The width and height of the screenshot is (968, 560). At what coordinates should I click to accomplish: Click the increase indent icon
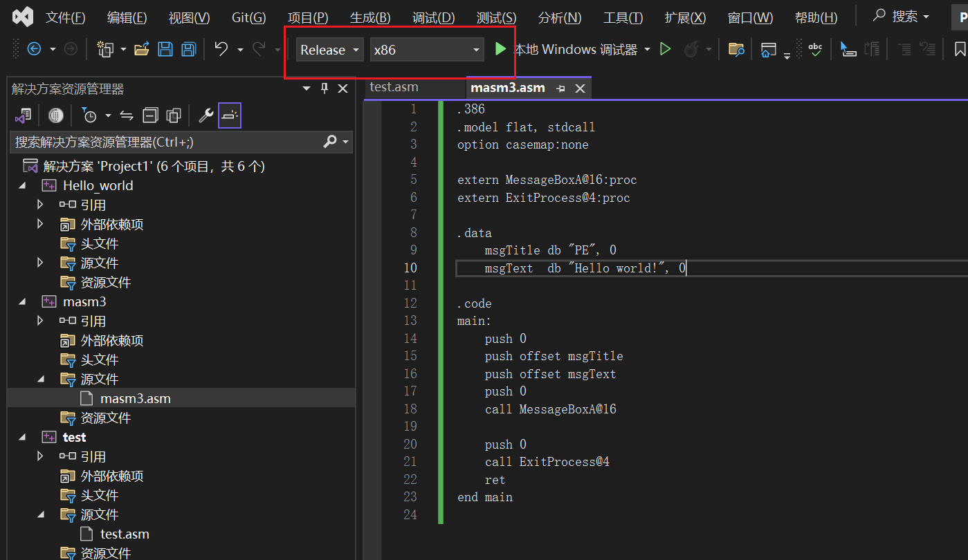click(904, 49)
